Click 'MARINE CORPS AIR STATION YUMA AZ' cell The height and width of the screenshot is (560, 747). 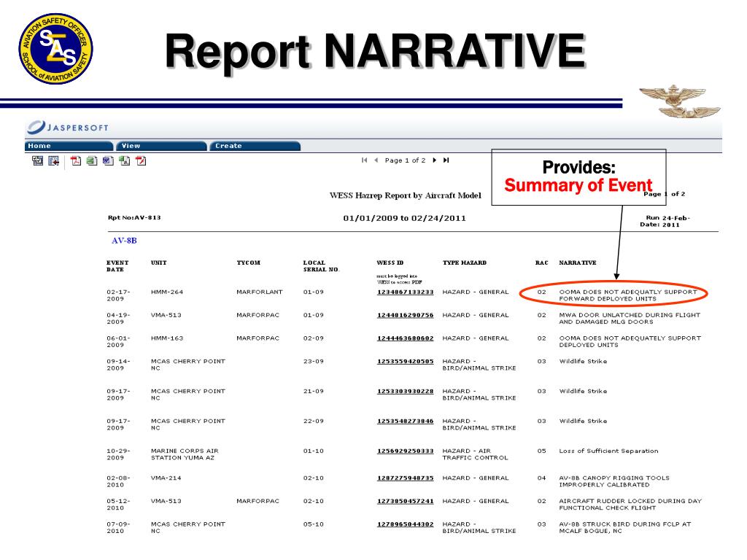[x=185, y=454]
